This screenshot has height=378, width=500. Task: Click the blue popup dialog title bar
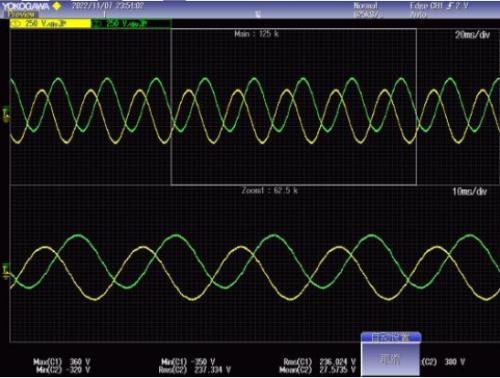(391, 338)
